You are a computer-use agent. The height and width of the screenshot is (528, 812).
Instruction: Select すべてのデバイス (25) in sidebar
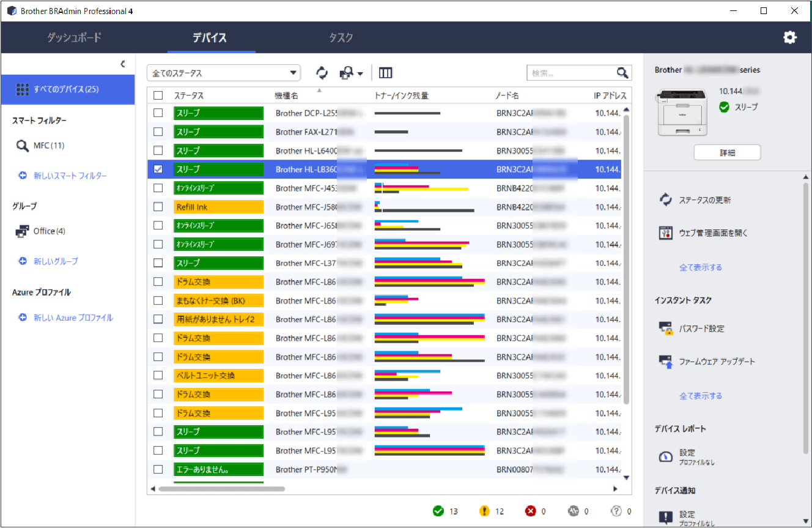click(68, 89)
